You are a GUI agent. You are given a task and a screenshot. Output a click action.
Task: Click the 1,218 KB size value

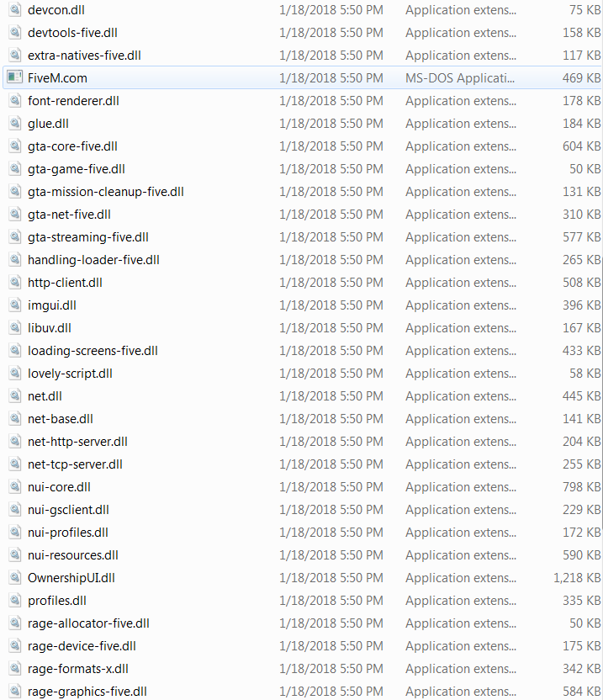(577, 578)
